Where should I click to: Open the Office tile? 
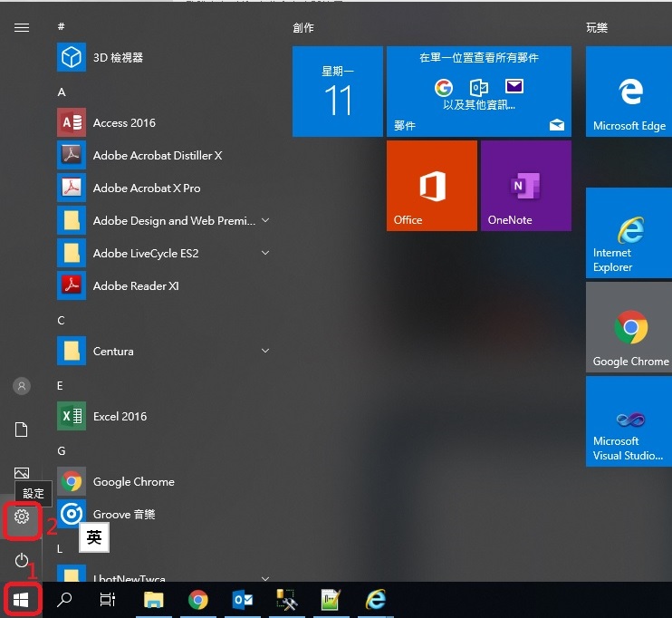pyautogui.click(x=432, y=186)
